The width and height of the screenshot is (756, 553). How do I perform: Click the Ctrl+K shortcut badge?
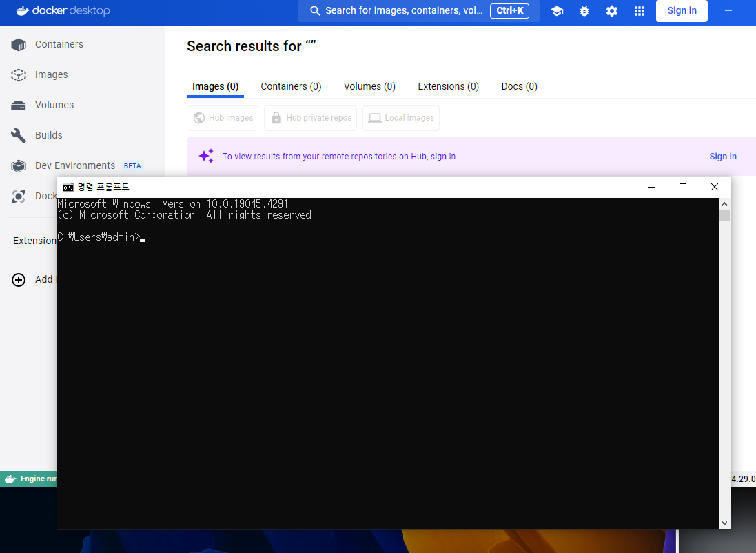click(x=509, y=10)
